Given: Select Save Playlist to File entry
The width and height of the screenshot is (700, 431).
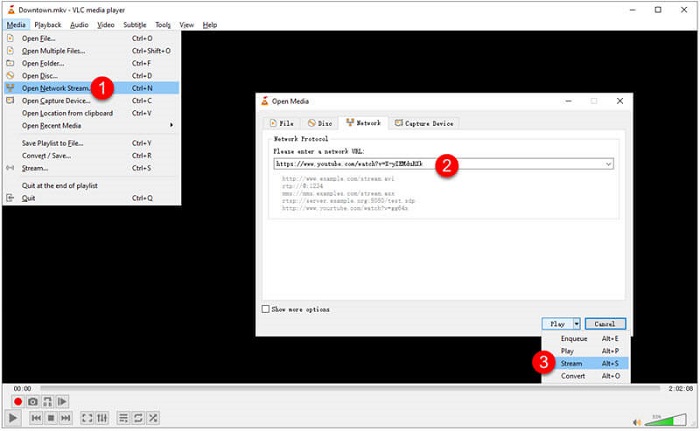Looking at the screenshot, I should click(x=92, y=143).
